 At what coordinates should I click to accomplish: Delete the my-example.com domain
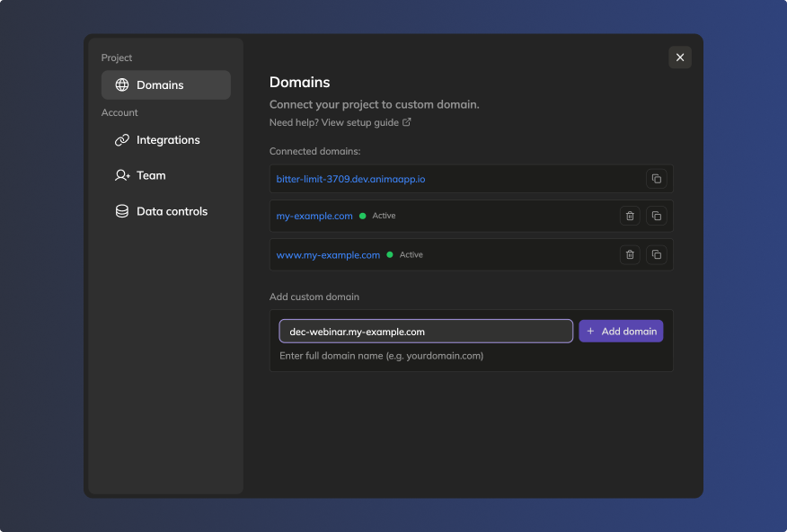[630, 216]
